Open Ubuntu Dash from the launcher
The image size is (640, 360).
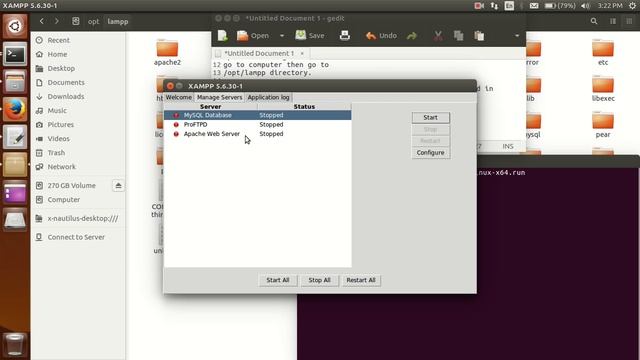pyautogui.click(x=15, y=27)
